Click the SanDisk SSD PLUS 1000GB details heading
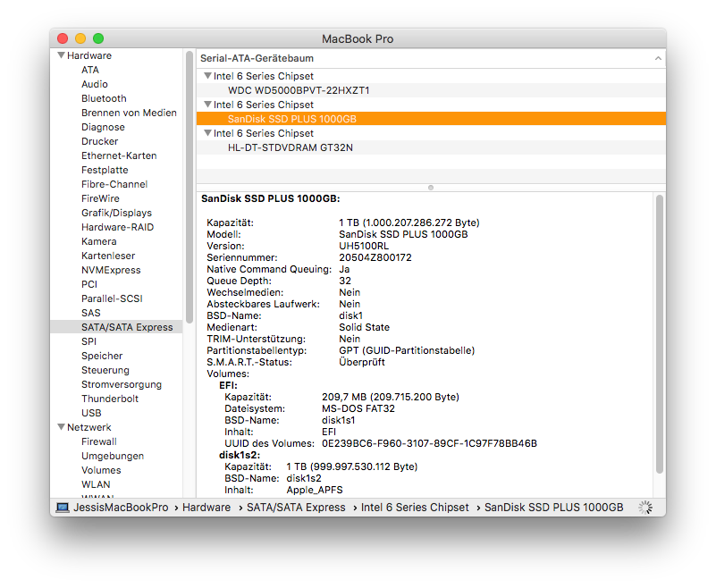 click(270, 198)
